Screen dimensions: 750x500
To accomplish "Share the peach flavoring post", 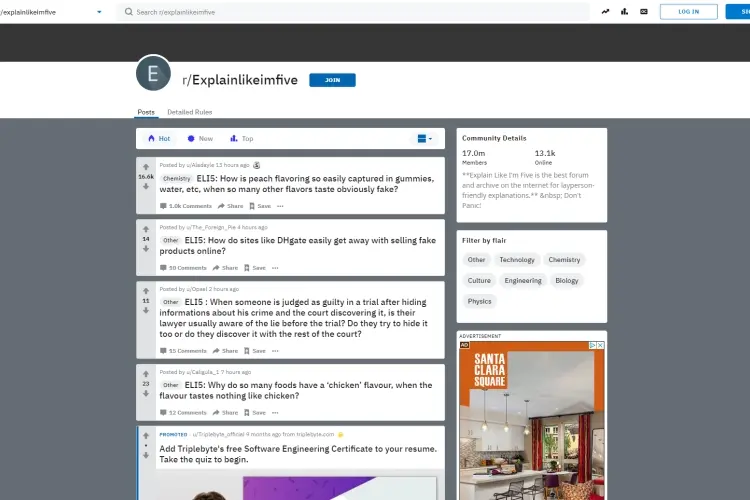I will point(231,206).
